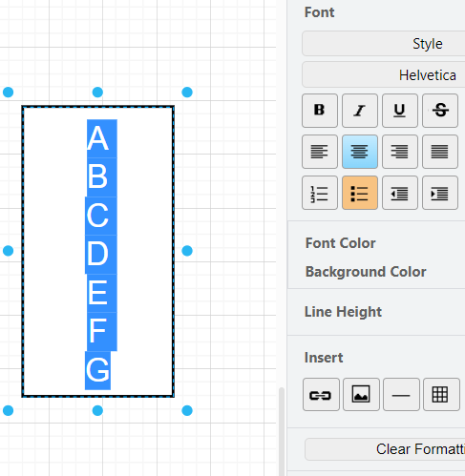
Task: Click the bottom-center resize handle
Action: (x=97, y=410)
